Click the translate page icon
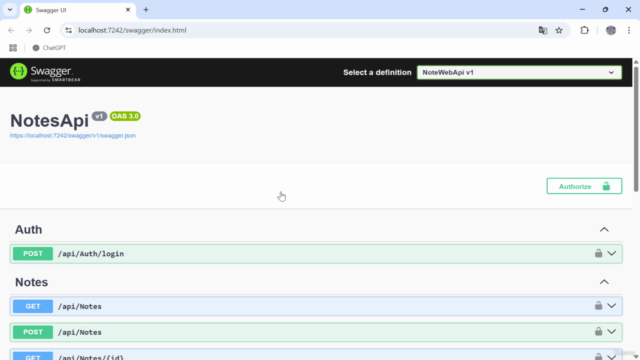 [x=542, y=30]
